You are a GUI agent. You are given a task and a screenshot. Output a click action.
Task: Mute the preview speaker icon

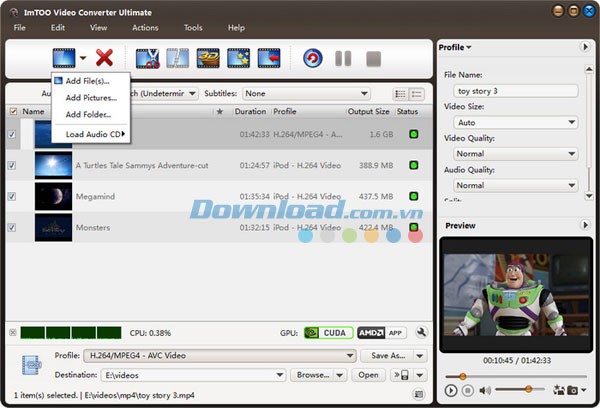pos(485,390)
